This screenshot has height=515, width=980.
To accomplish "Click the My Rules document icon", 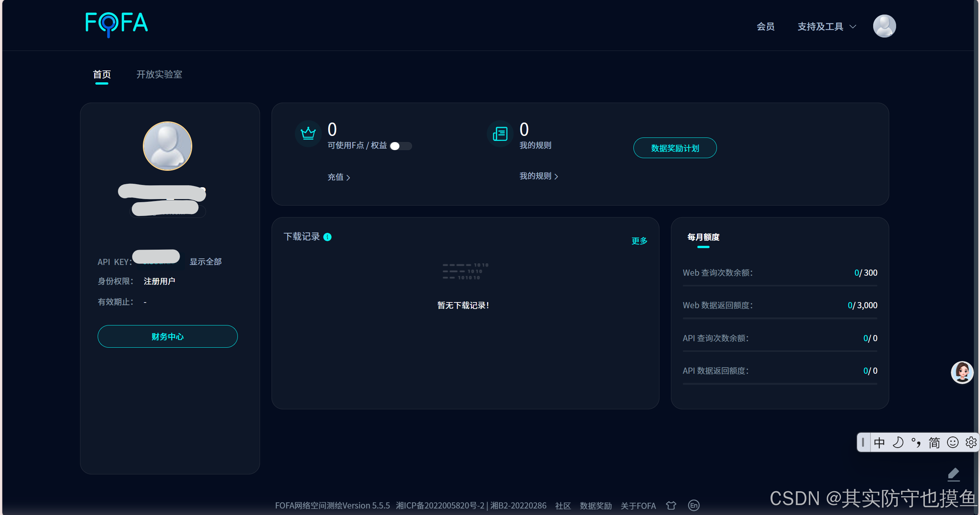I will [500, 134].
